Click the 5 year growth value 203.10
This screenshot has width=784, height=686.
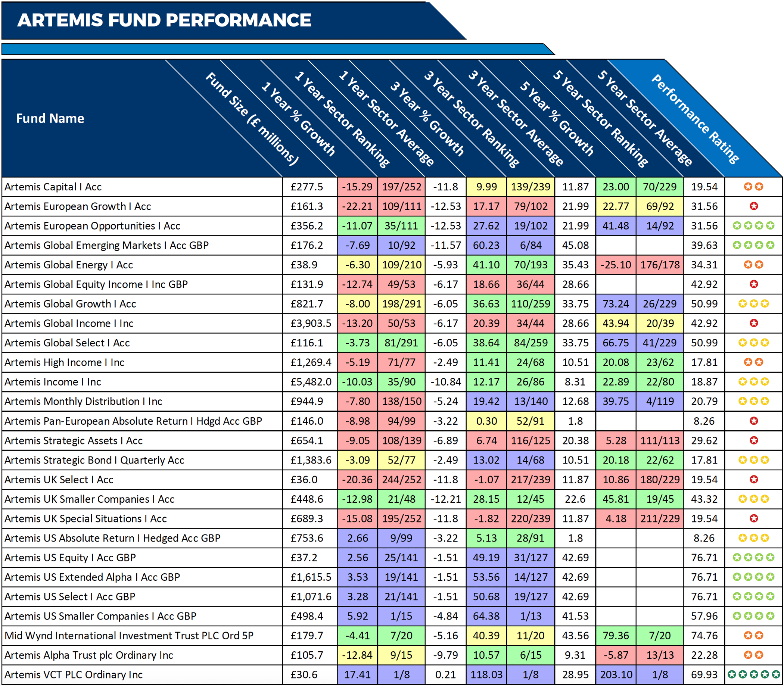[x=616, y=675]
